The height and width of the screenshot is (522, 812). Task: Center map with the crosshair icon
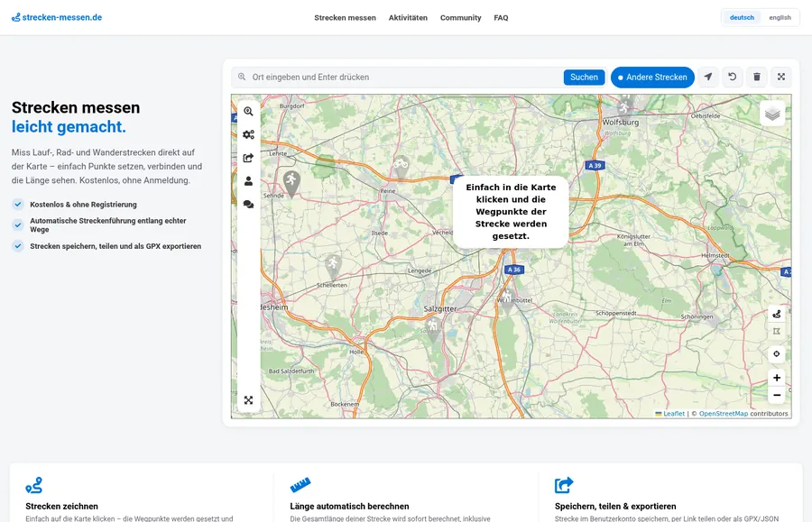(776, 354)
